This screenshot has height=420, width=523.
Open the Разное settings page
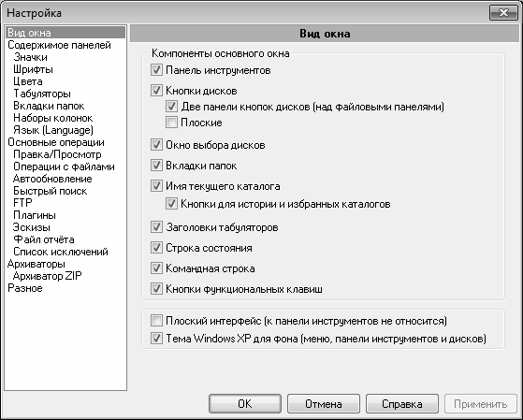(25, 288)
